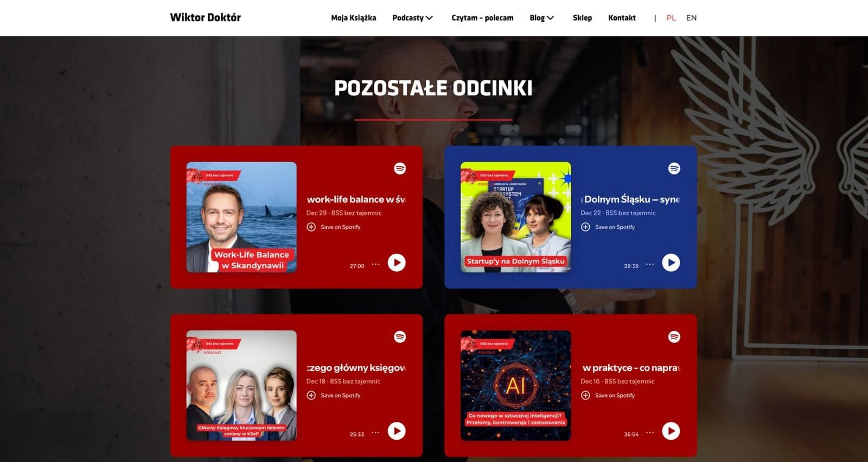
Task: Open more options on the 27:00 episode
Action: [375, 265]
